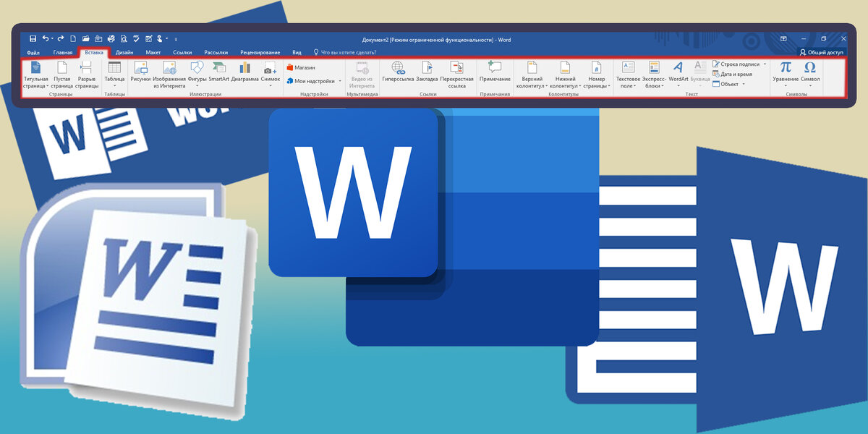Save the document from quick access toolbar
The width and height of the screenshot is (868, 434).
pyautogui.click(x=33, y=38)
